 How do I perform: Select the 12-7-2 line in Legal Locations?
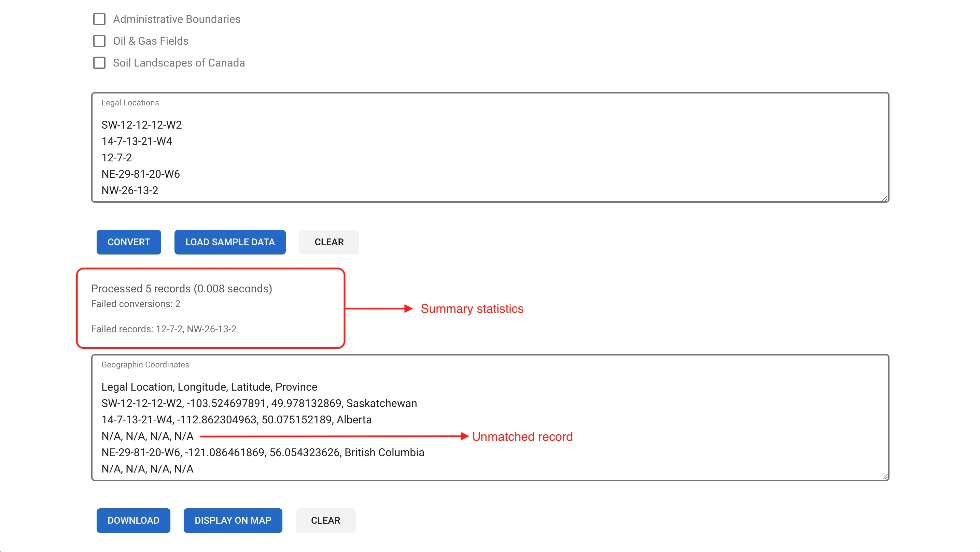(x=117, y=157)
